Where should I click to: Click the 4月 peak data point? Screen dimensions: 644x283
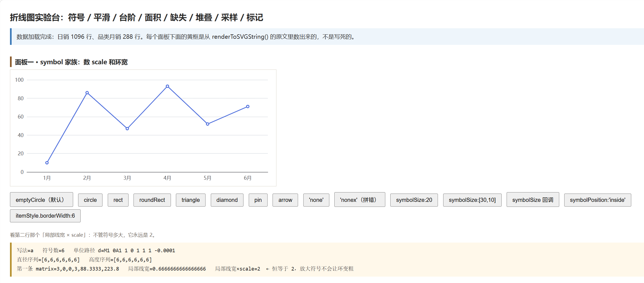pyautogui.click(x=168, y=86)
